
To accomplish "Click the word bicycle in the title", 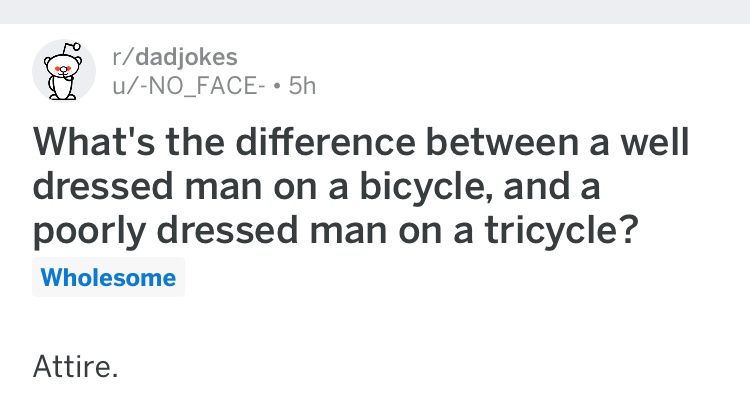I will (421, 186).
